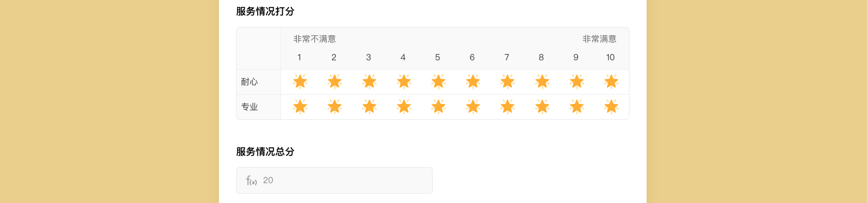Select the 3-star rating for 耐心
The width and height of the screenshot is (868, 203).
point(369,82)
